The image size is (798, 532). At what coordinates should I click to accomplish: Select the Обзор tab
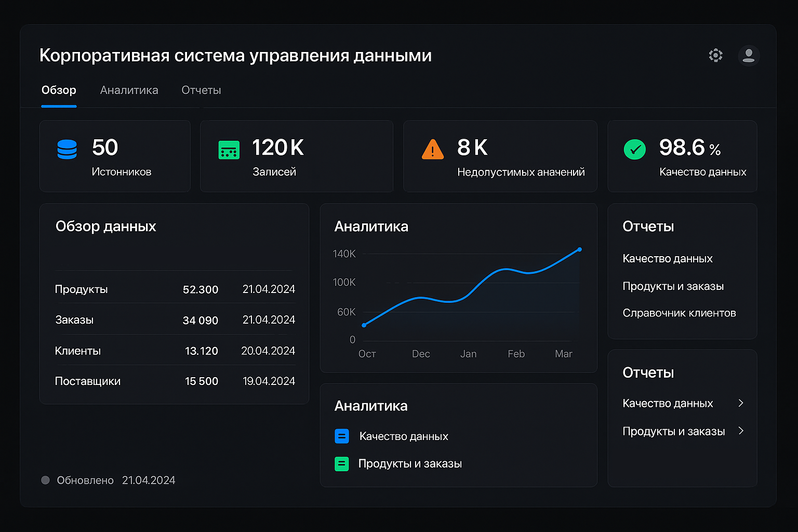[x=59, y=90]
